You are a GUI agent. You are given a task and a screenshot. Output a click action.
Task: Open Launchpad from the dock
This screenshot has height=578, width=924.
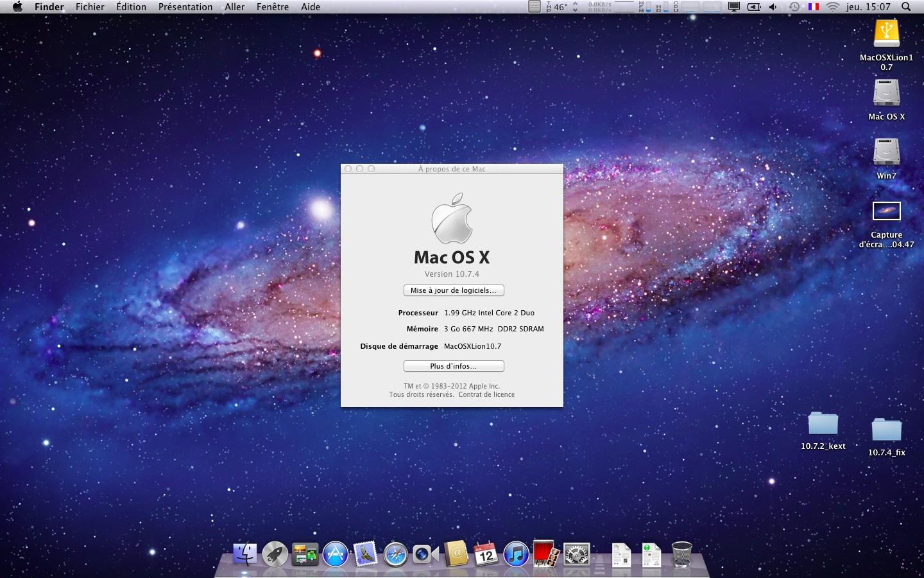[275, 554]
